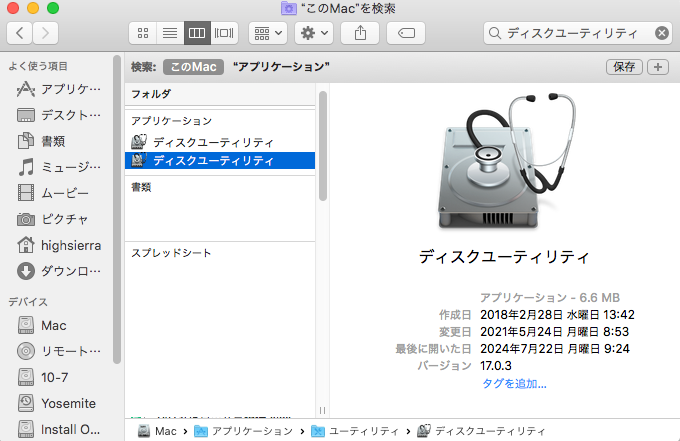Click Mac in the path bar
The height and width of the screenshot is (441, 680).
click(x=157, y=431)
